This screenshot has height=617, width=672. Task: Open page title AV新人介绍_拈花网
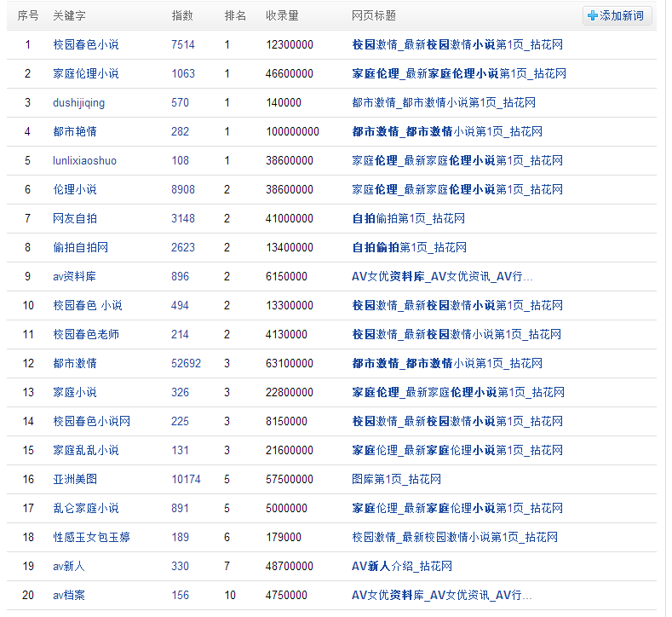click(x=402, y=567)
